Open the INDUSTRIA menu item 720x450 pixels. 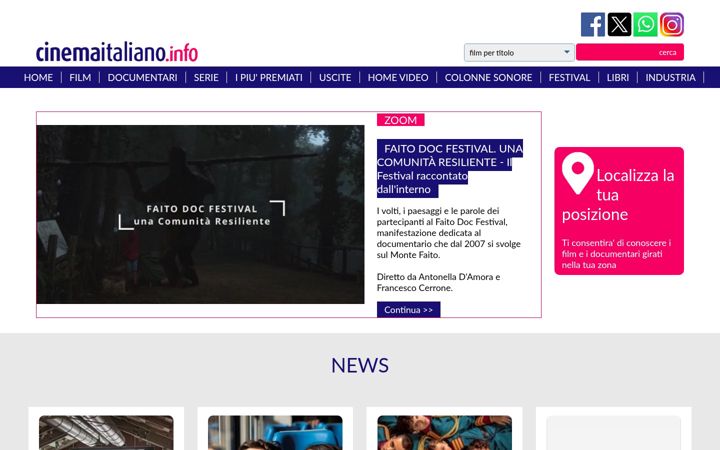[x=670, y=78]
